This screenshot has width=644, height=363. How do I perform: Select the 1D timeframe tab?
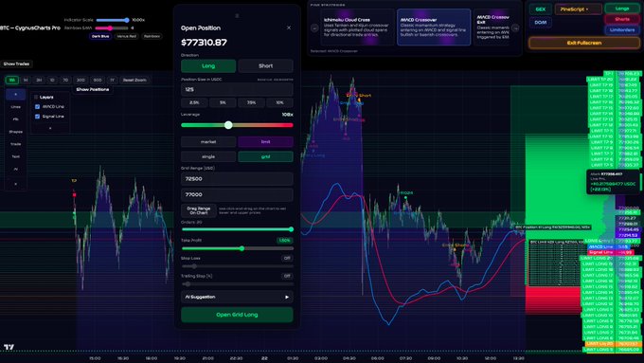[52, 81]
